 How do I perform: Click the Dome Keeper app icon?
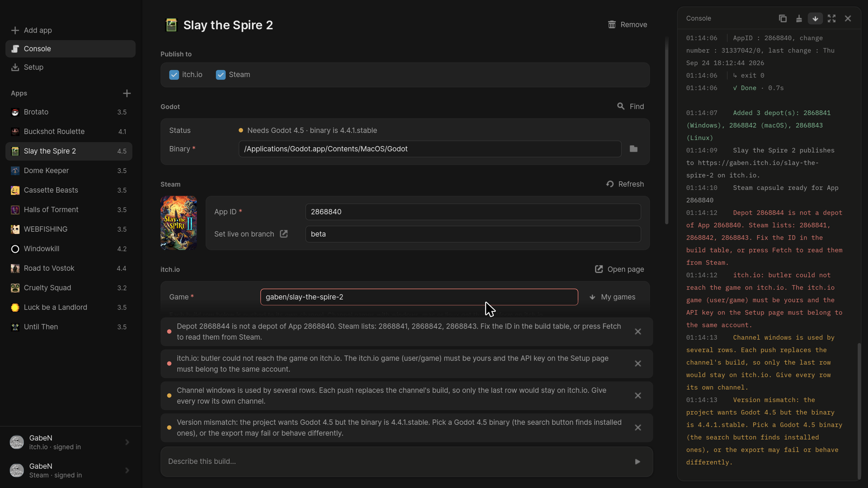click(x=15, y=171)
